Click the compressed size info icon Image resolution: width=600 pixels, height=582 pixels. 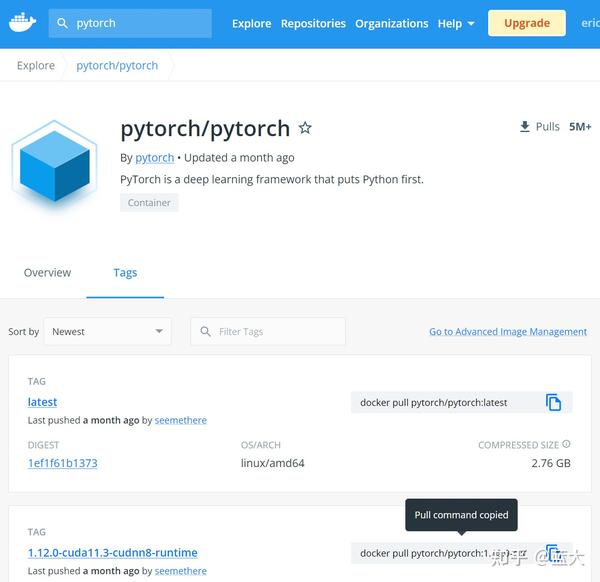566,444
